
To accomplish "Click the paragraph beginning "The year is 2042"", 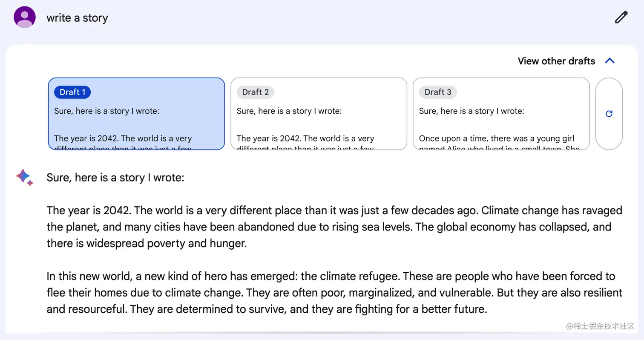I will tap(334, 227).
